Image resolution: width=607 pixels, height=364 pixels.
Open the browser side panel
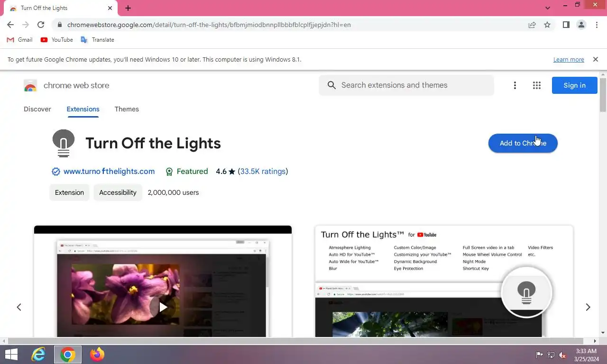pos(566,25)
